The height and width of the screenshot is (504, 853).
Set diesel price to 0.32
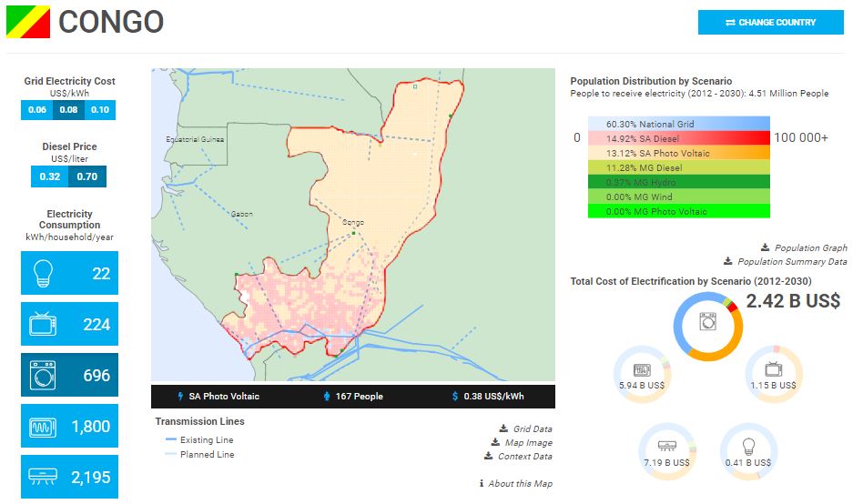click(x=50, y=176)
